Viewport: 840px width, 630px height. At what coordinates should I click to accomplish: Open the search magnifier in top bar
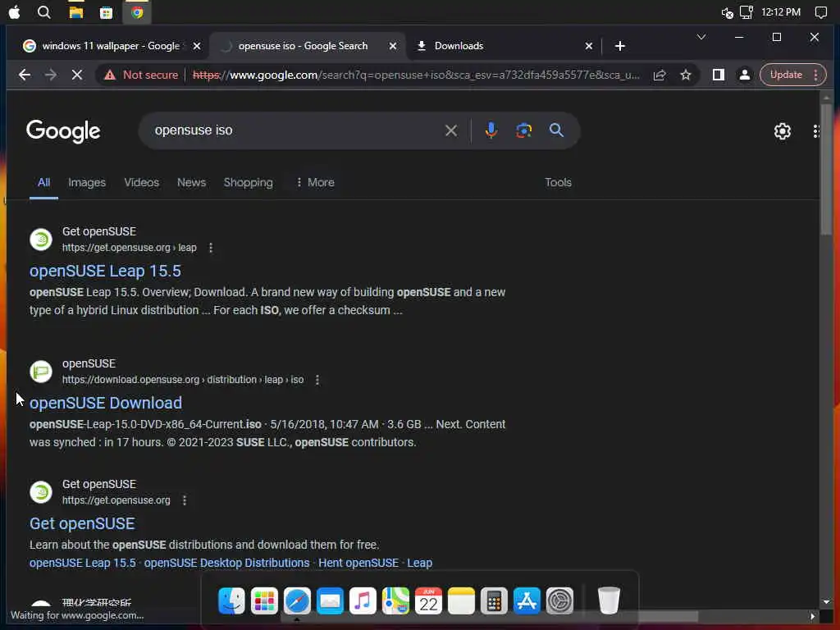[x=44, y=12]
